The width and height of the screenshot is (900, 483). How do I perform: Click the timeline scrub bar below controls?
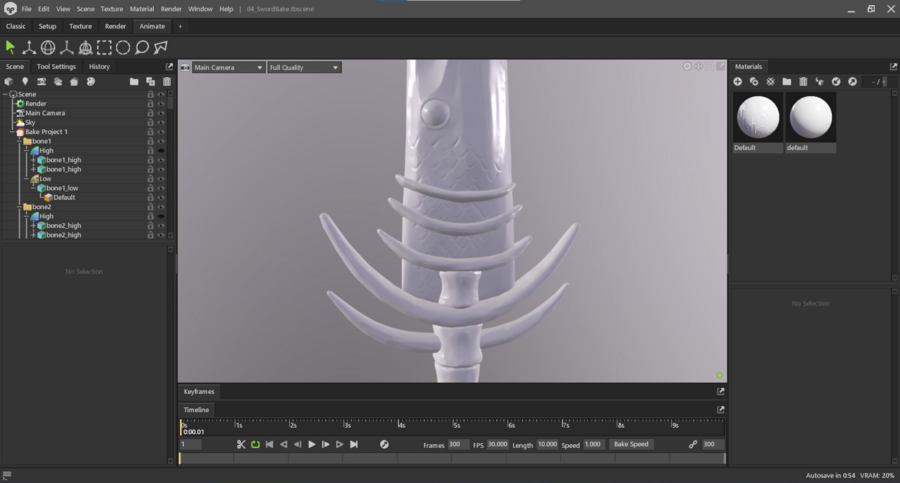tap(452, 458)
